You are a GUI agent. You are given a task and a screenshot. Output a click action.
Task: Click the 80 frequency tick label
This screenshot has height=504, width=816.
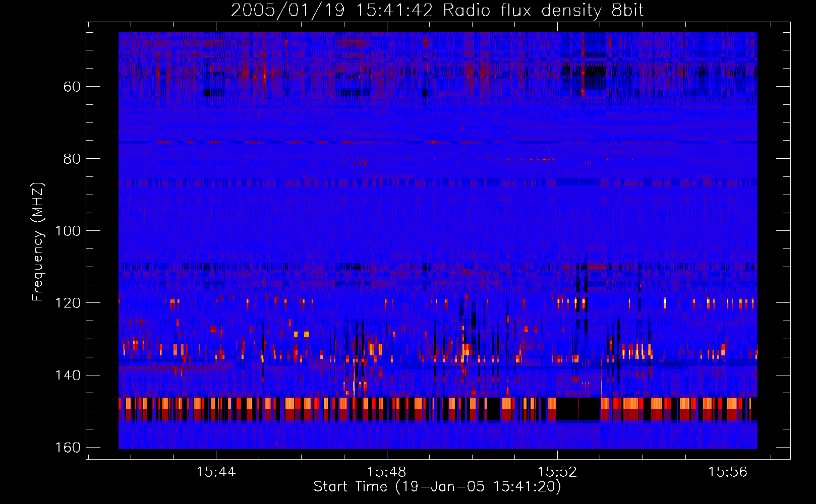tap(72, 159)
